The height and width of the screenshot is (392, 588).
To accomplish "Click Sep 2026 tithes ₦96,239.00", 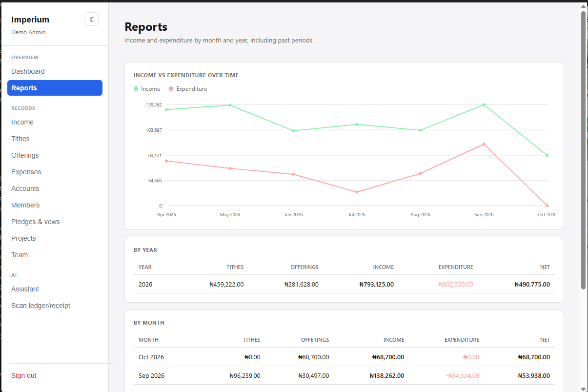I will (x=244, y=375).
